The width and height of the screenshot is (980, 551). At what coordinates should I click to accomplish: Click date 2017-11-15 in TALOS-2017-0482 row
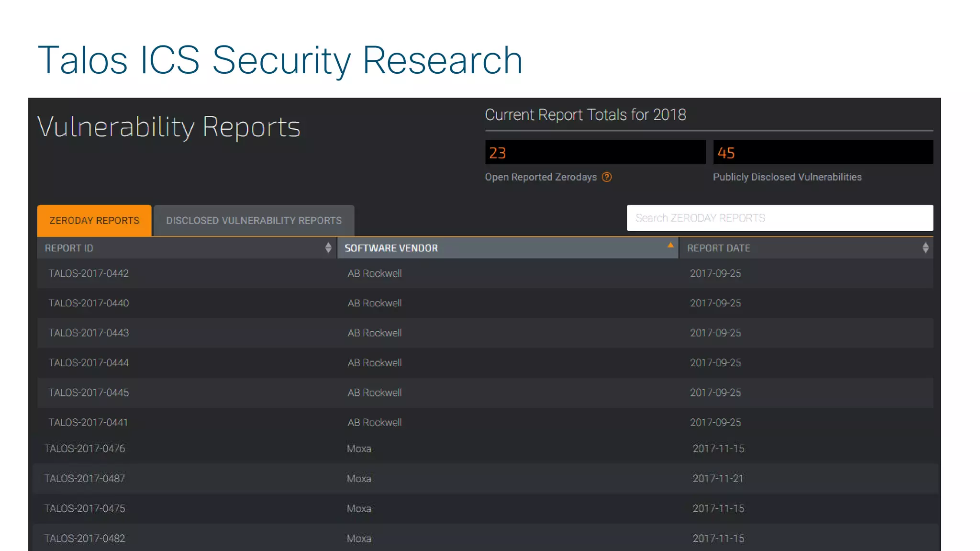[718, 539]
